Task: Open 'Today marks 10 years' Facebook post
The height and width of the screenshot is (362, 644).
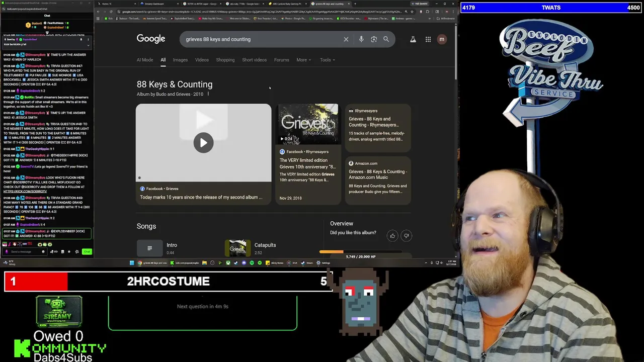Action: point(201,197)
